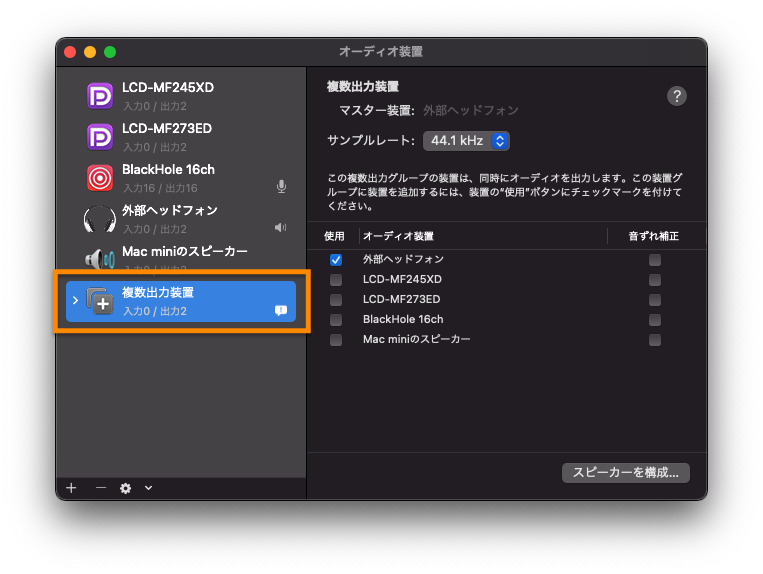Click the BlackHole 16ch name in the device table
Viewport: 763px width, 574px height.
[403, 319]
